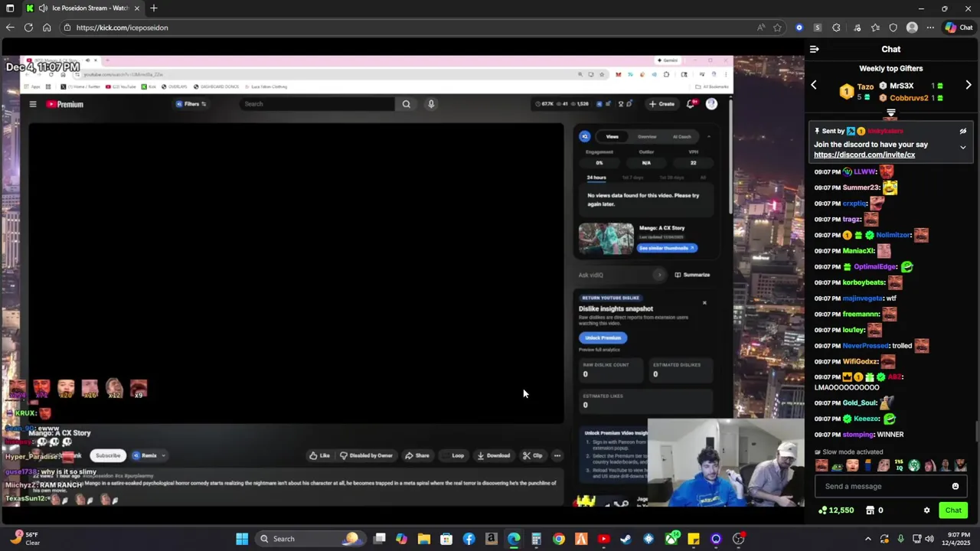Open the YouTube Create button
Image resolution: width=980 pixels, height=551 pixels.
coord(662,104)
